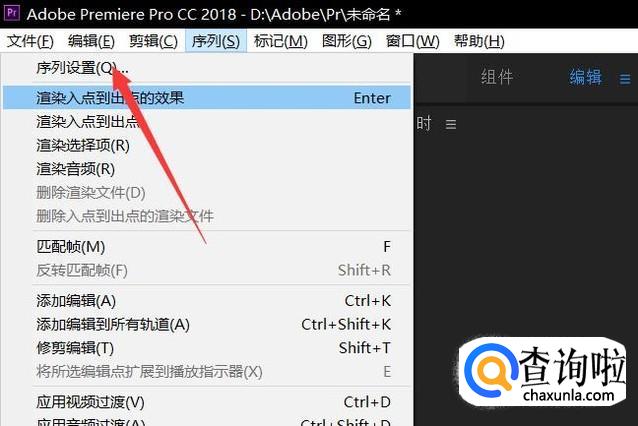Click the Premiere Pro app icon
This screenshot has height=426, width=638.
tap(12, 13)
